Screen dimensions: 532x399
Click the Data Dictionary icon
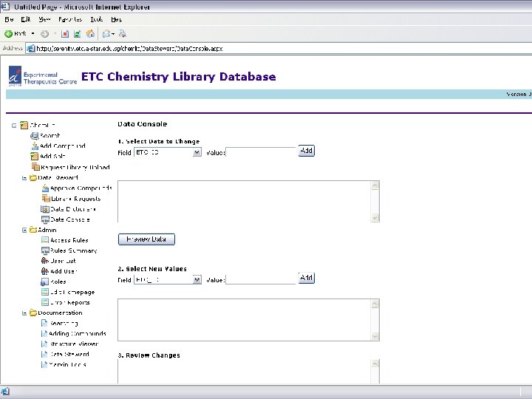[x=45, y=209]
